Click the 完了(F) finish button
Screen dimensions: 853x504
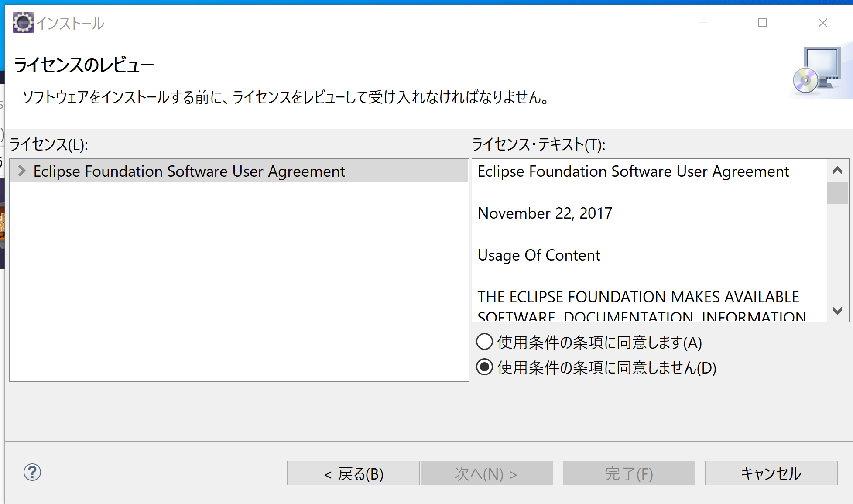(x=629, y=473)
